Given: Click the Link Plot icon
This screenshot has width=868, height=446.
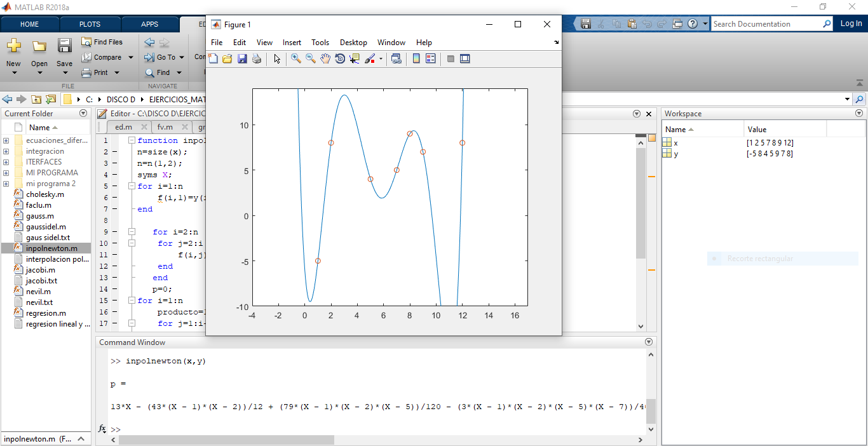Looking at the screenshot, I should coord(397,58).
